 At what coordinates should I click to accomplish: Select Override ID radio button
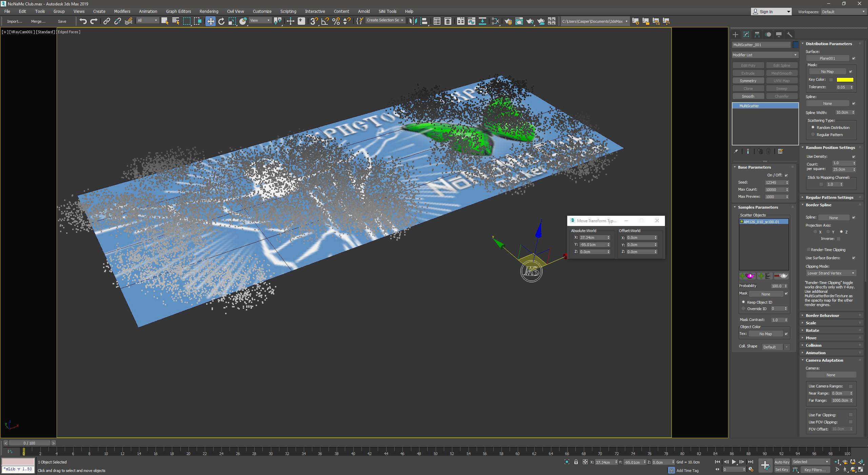click(744, 309)
